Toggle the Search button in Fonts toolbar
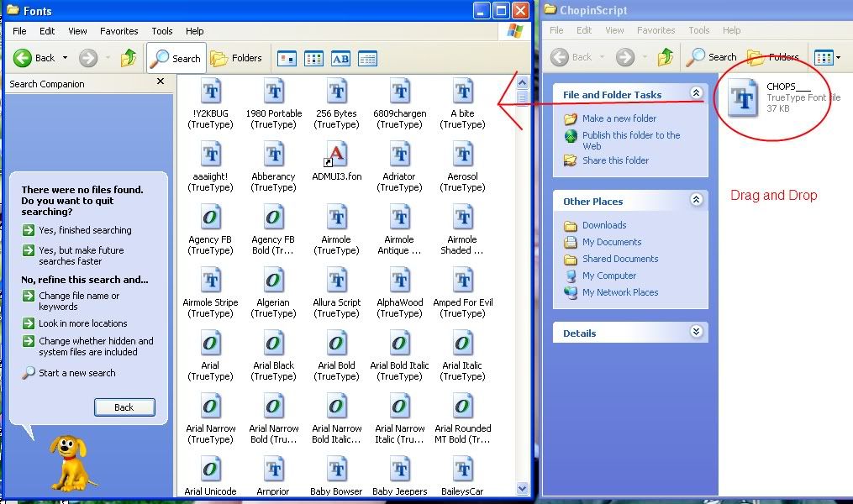Image resolution: width=853 pixels, height=504 pixels. click(x=176, y=58)
